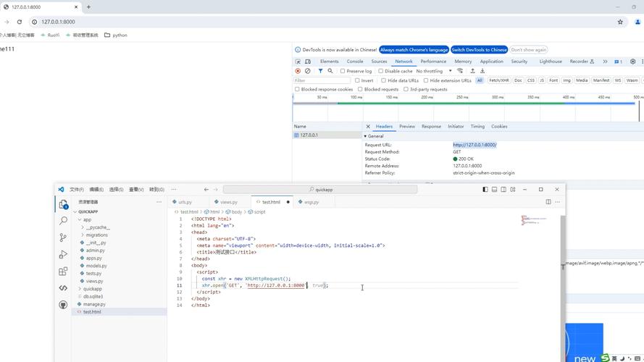
Task: Enable the Preserve log checkbox
Action: (343, 71)
